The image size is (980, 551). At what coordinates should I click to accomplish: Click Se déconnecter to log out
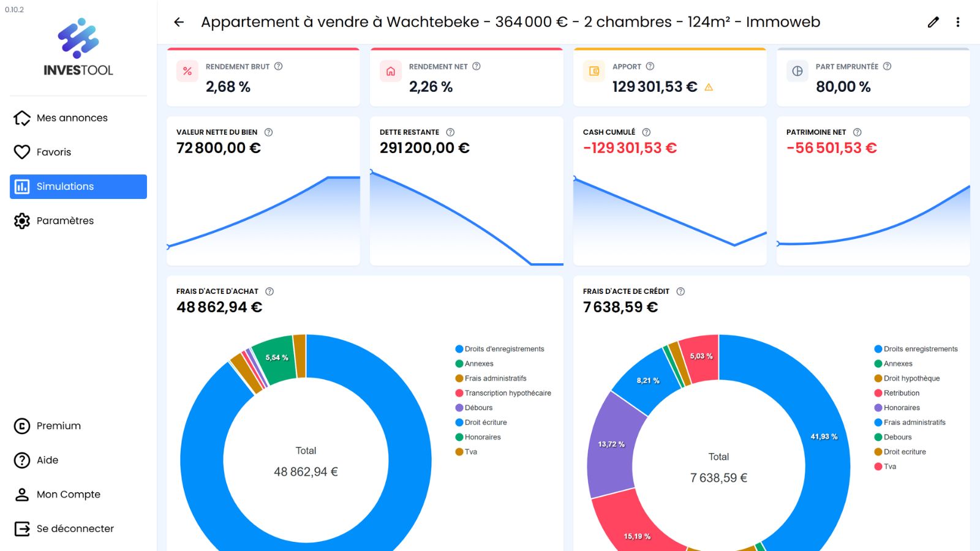[x=78, y=528]
